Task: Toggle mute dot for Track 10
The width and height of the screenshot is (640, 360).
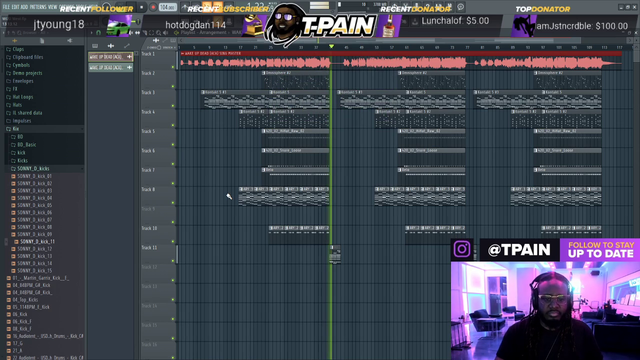Action: point(173,242)
